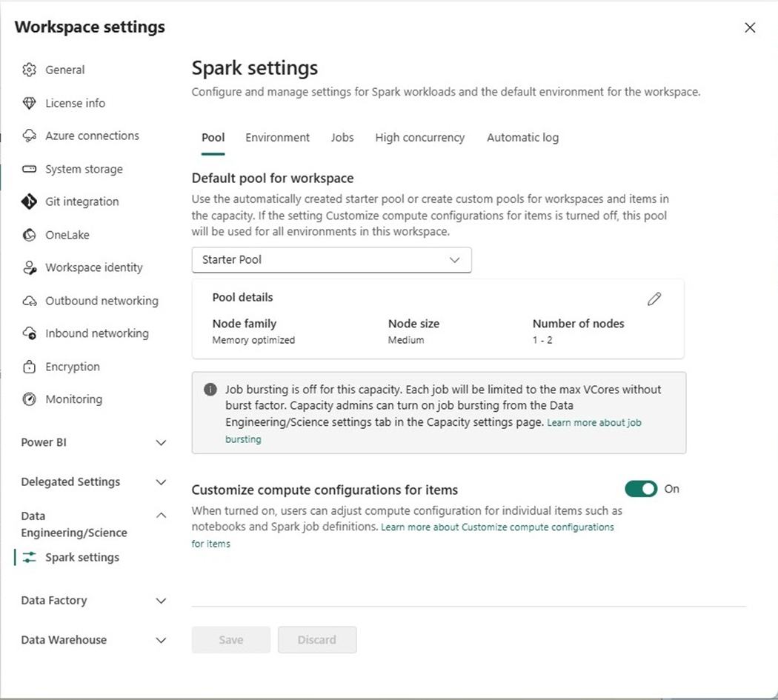Select the Encryption lock icon
778x700 pixels.
point(30,367)
